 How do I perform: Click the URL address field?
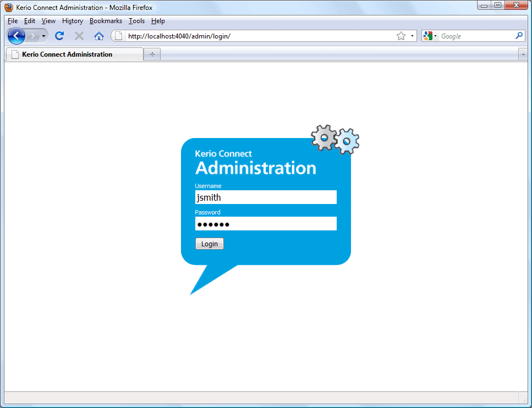tap(260, 36)
